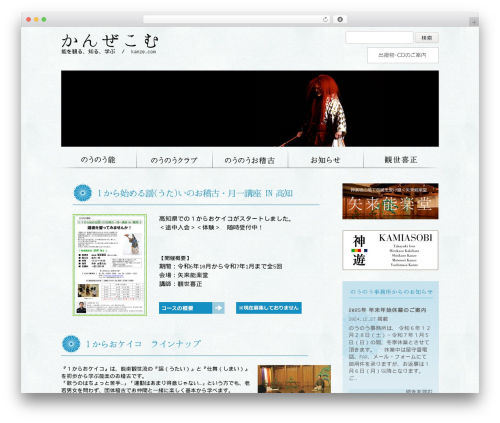500x423 pixels.
Task: Click the red-haired Noh performer banner image
Action: pos(250,109)
